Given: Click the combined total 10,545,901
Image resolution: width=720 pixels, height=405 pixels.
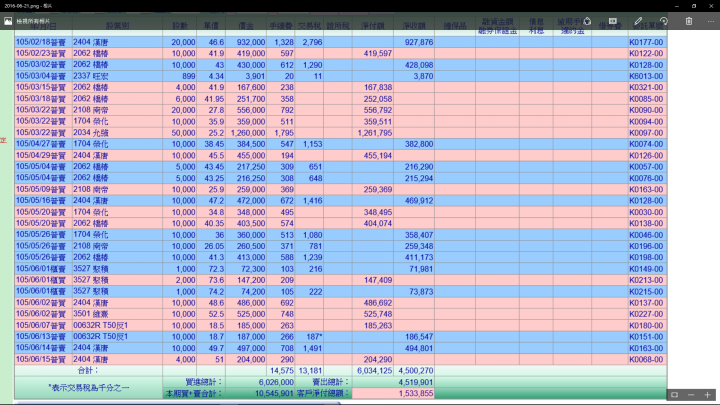Looking at the screenshot, I should click(274, 394).
